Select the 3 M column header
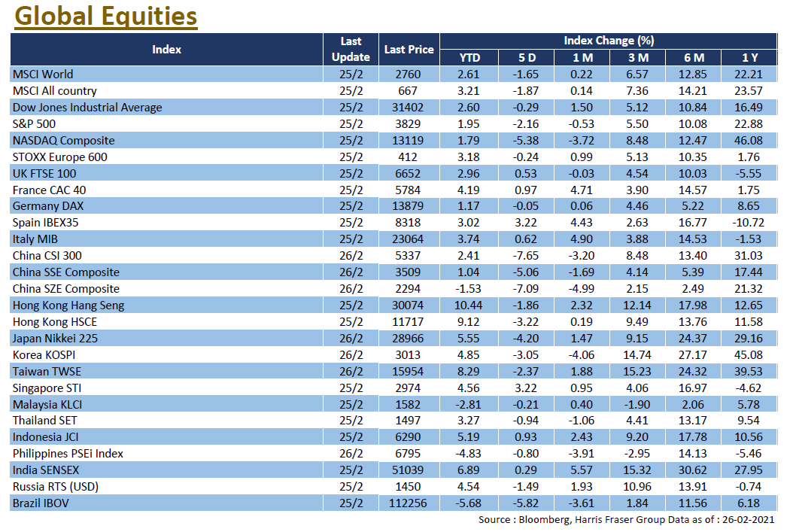 [638, 58]
